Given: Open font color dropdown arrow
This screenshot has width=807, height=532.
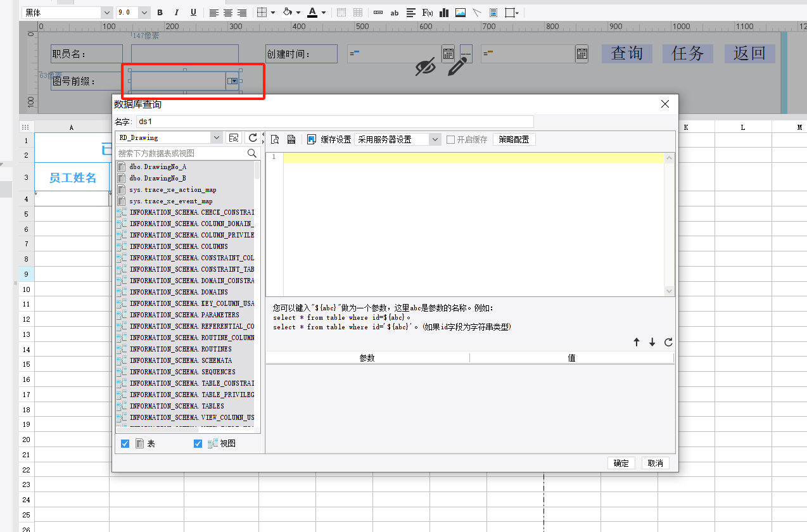Looking at the screenshot, I should pyautogui.click(x=323, y=13).
